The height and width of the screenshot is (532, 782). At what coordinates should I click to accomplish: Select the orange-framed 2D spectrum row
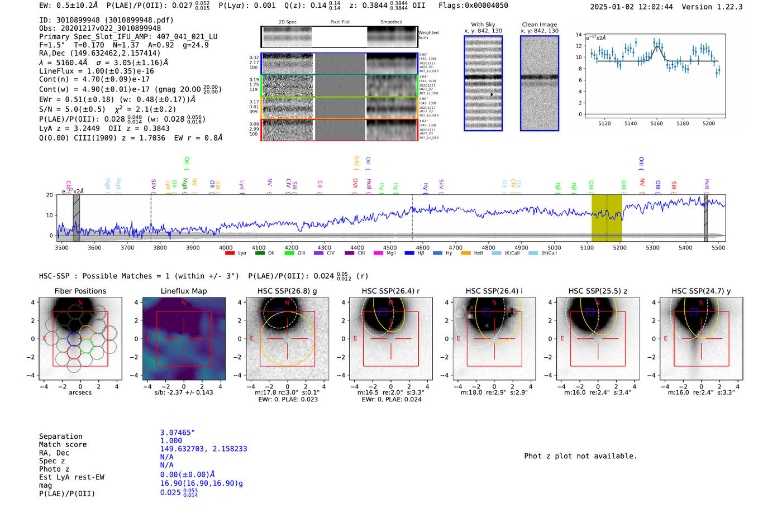point(340,108)
